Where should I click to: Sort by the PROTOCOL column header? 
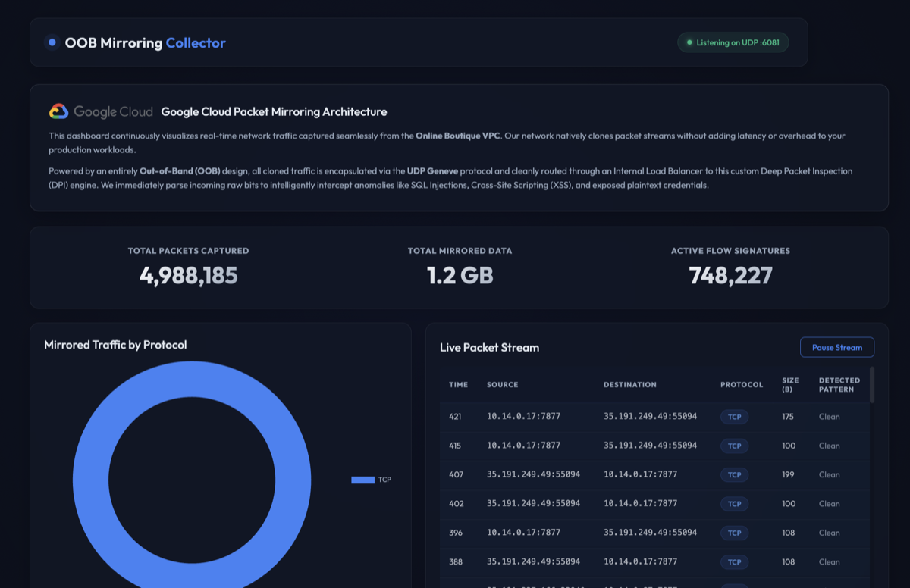pos(742,385)
